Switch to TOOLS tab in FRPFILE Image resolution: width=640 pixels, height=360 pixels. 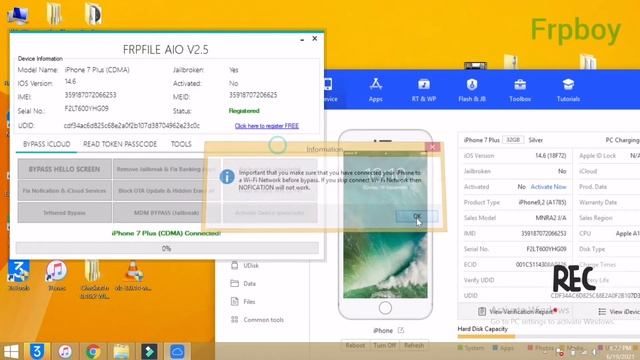click(x=181, y=144)
